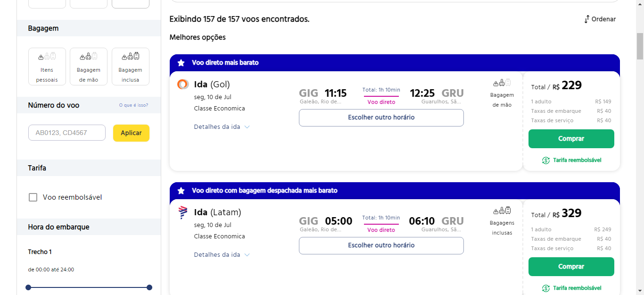Click Comprar for the R$ 229 Gol flight

click(571, 139)
